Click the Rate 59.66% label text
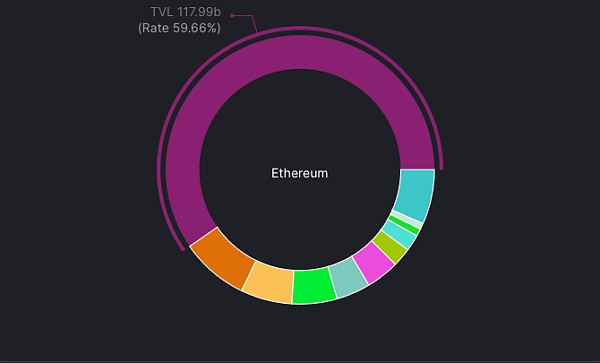Image resolution: width=600 pixels, height=363 pixels. pyautogui.click(x=179, y=28)
